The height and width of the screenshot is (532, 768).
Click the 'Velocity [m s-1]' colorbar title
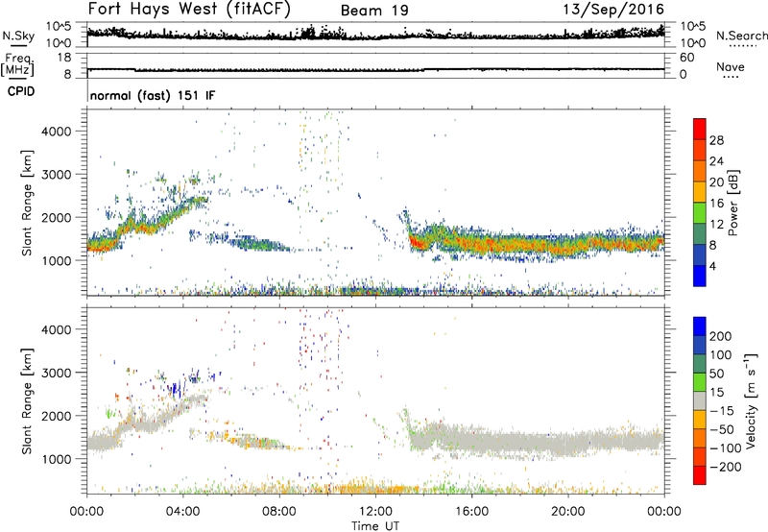click(x=751, y=400)
